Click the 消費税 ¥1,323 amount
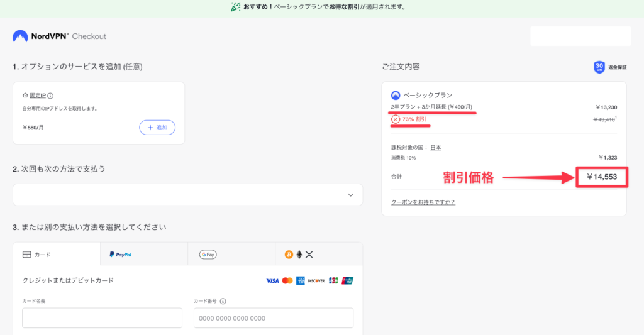 [608, 158]
